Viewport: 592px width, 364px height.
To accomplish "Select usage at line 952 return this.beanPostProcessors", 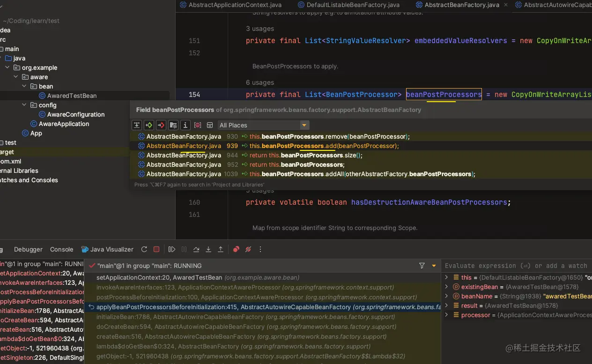I will pyautogui.click(x=361, y=164).
